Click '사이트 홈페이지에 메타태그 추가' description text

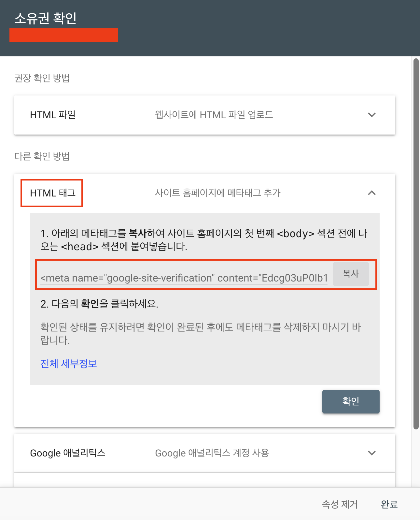click(217, 193)
